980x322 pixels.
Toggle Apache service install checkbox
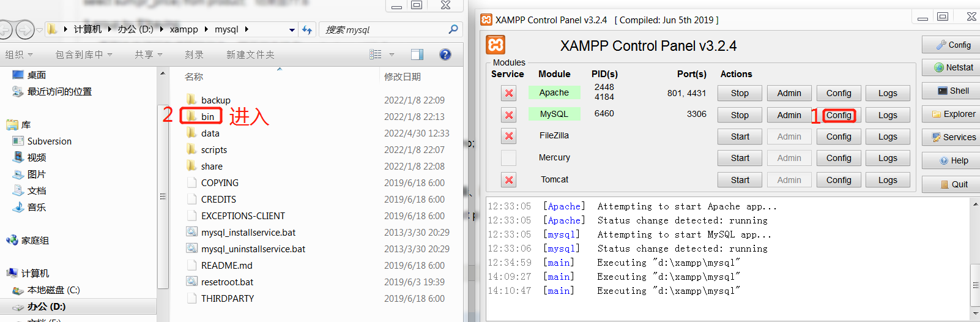[x=508, y=92]
